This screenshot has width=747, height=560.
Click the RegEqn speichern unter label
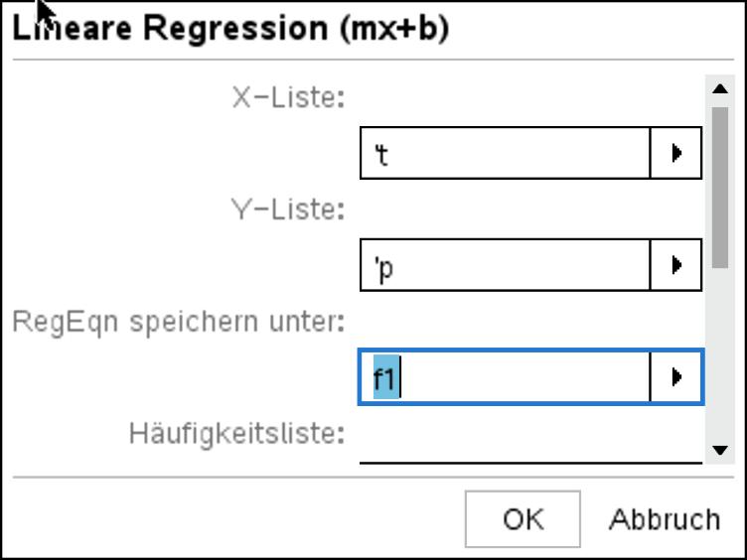click(179, 322)
